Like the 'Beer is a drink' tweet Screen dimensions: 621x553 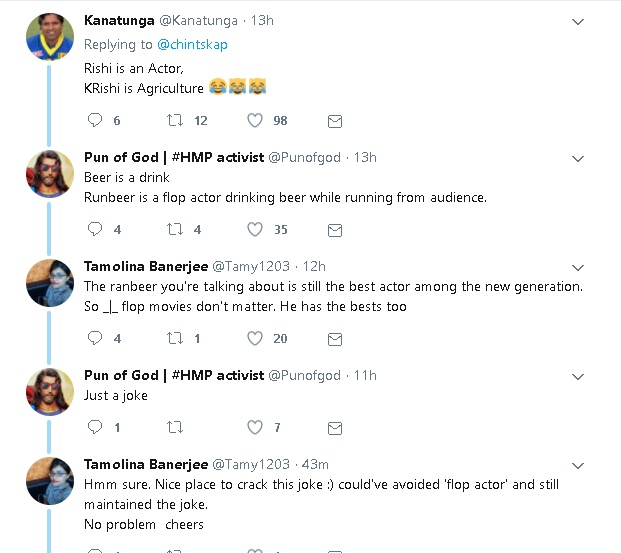255,230
